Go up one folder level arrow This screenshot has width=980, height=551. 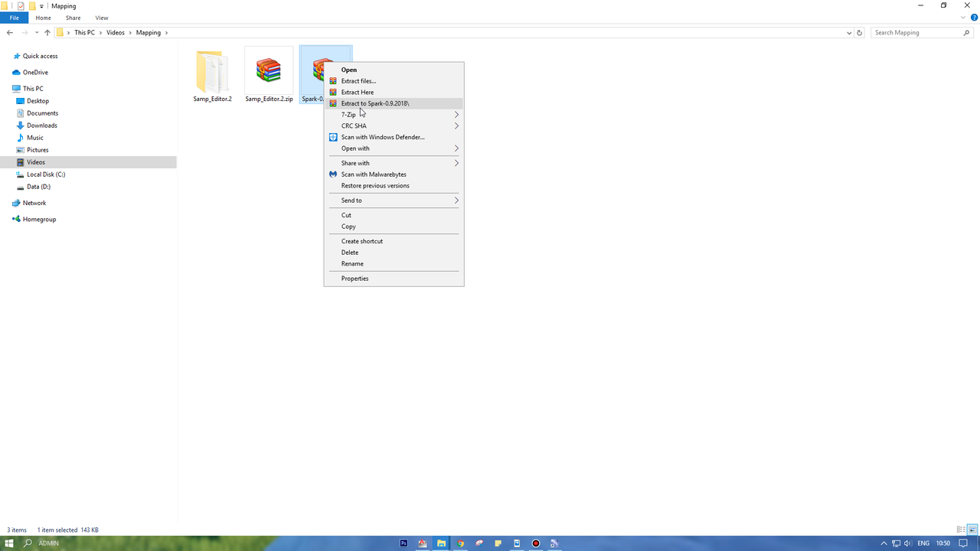click(47, 33)
